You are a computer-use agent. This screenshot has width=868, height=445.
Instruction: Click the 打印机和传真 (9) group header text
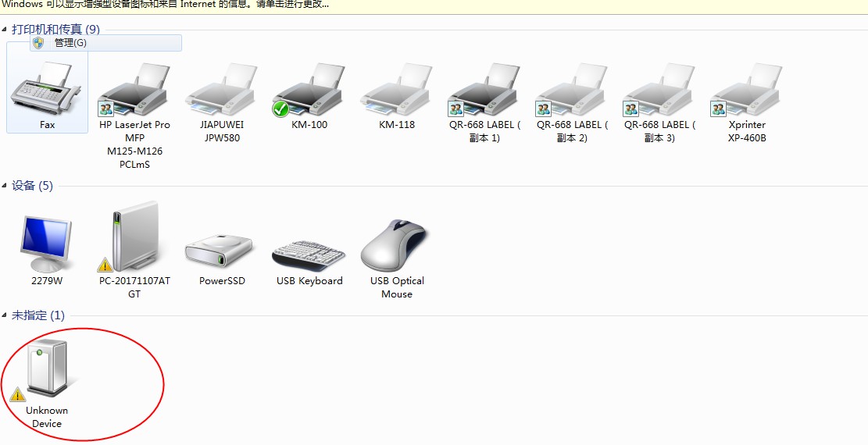click(55, 30)
